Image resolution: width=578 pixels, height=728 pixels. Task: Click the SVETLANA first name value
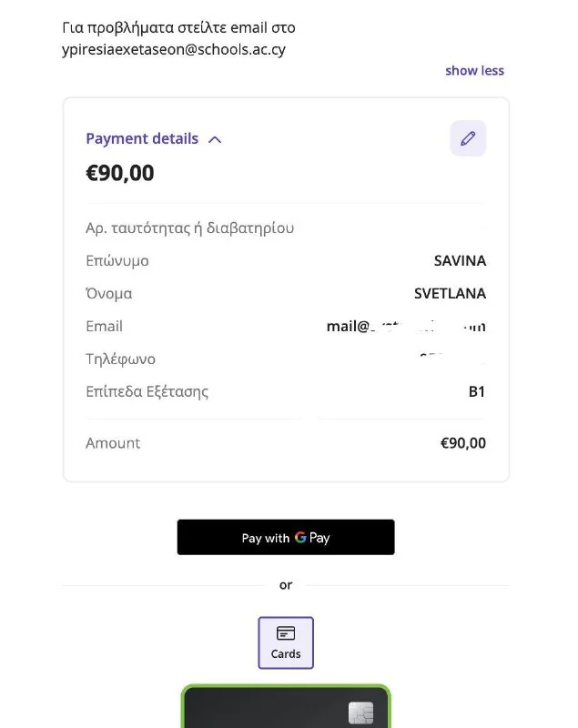coord(450,294)
